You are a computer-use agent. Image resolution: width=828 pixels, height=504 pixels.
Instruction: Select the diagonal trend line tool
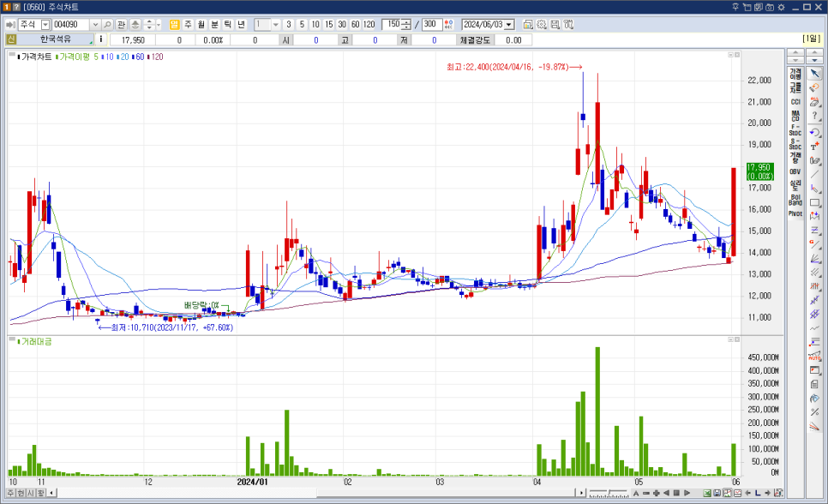click(x=815, y=174)
